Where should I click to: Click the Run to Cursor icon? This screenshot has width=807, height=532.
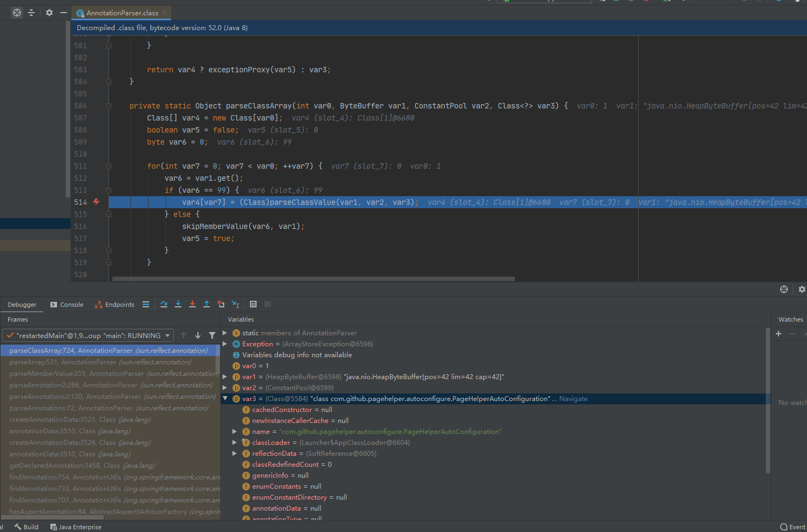(235, 305)
